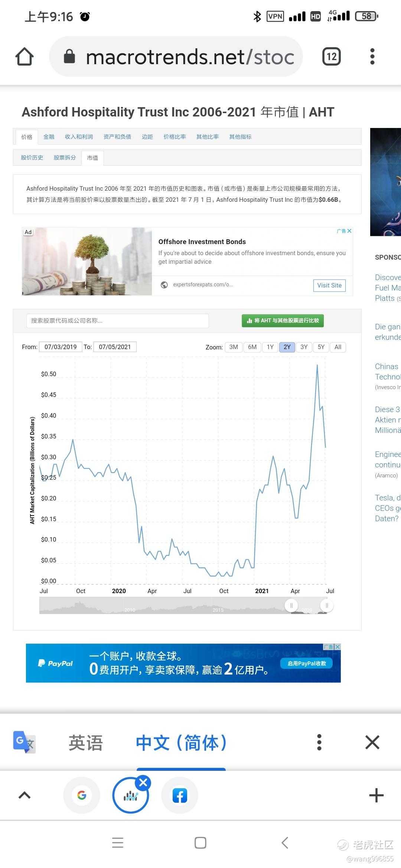The height and width of the screenshot is (868, 401).
Task: Open the 边距 tab
Action: click(147, 137)
